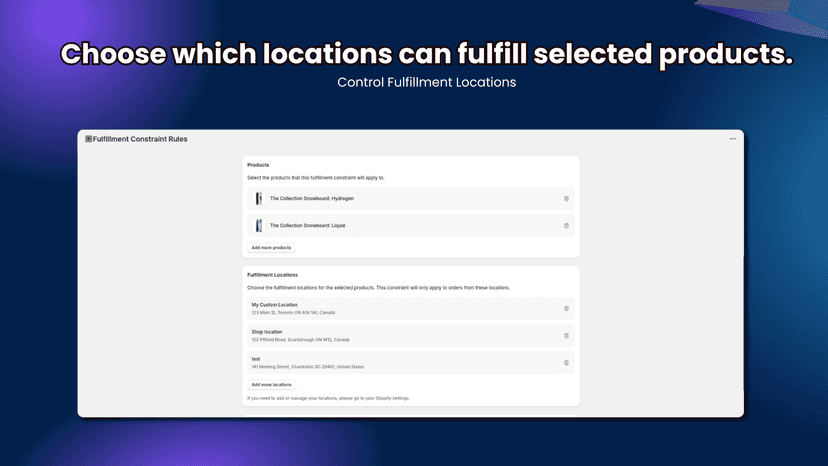Viewport: 828px width, 466px height.
Task: Open the three-dot more options menu
Action: click(x=732, y=139)
